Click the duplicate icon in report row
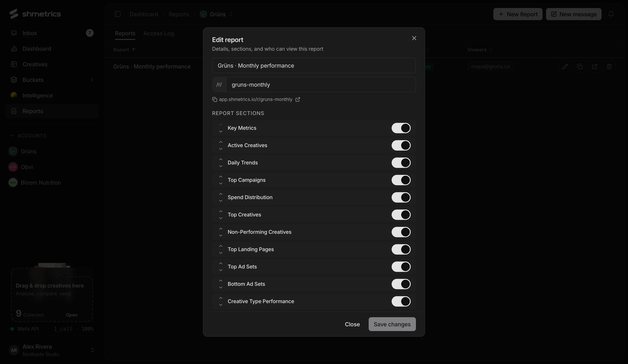This screenshot has height=364, width=628. click(x=580, y=67)
